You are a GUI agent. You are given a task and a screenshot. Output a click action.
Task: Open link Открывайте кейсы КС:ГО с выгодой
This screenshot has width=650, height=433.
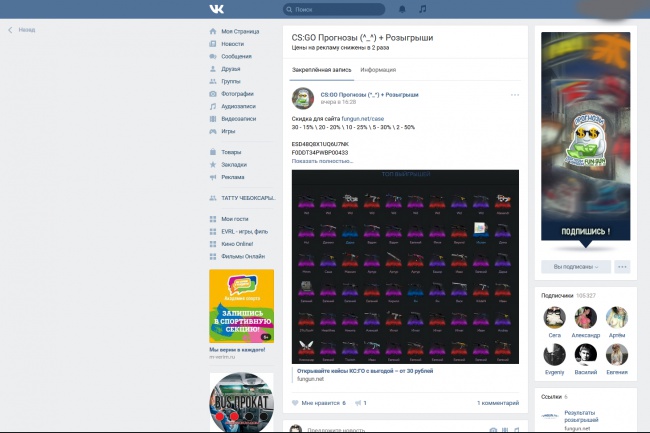(x=365, y=371)
